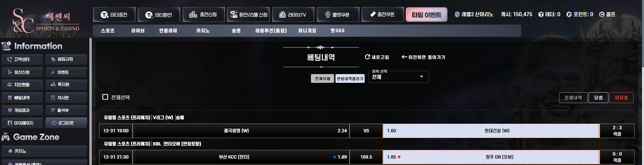This screenshot has height=165, width=644.
Task: Expand the 종목 선택 dropdown
Action: [x=398, y=77]
